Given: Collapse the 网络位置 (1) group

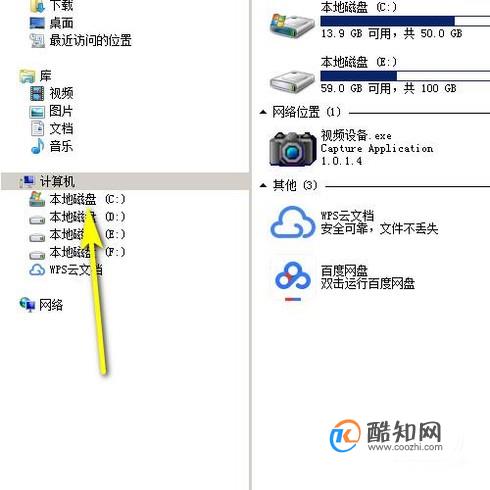Looking at the screenshot, I should point(263,112).
